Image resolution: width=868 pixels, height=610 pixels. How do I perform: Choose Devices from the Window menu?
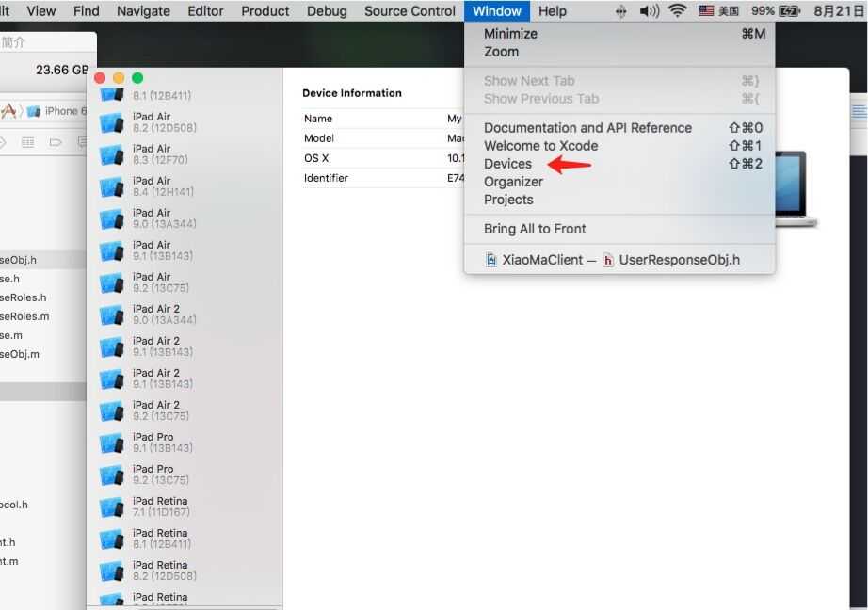619,164
